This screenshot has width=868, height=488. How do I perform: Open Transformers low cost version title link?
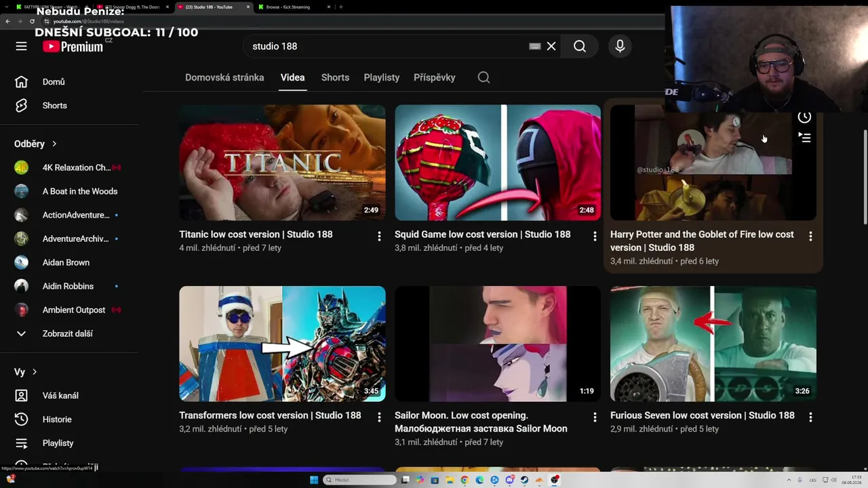tap(270, 415)
